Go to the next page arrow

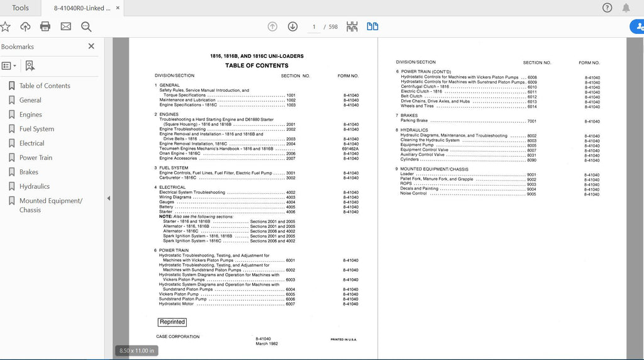pyautogui.click(x=292, y=26)
